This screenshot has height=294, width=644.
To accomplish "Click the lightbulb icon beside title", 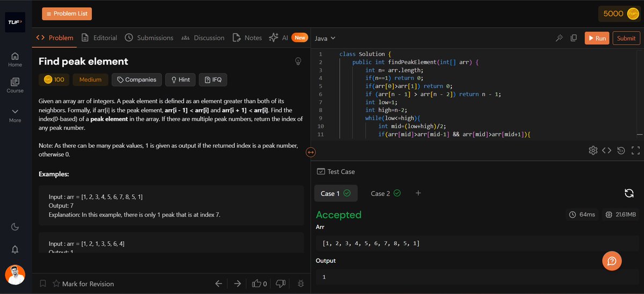I will (x=298, y=61).
